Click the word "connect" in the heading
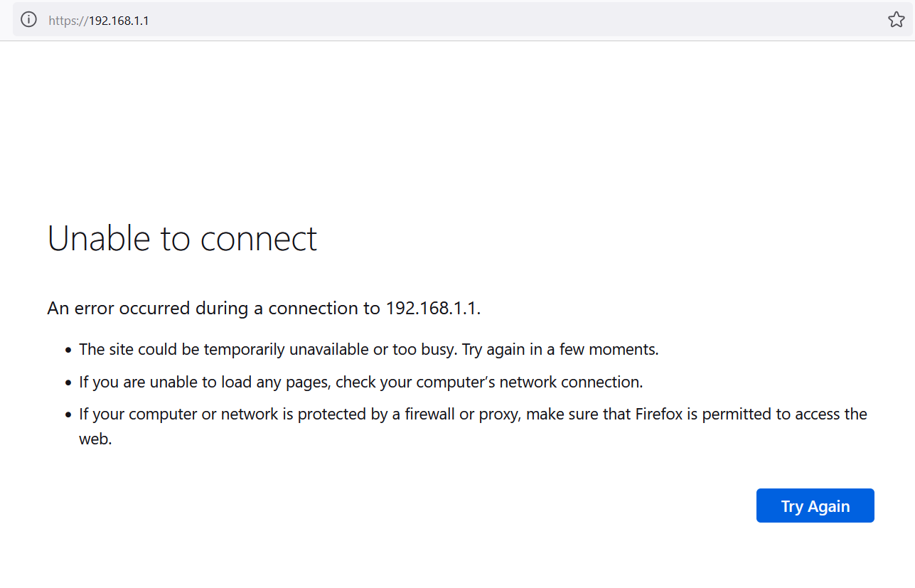The image size is (915, 588). click(259, 240)
